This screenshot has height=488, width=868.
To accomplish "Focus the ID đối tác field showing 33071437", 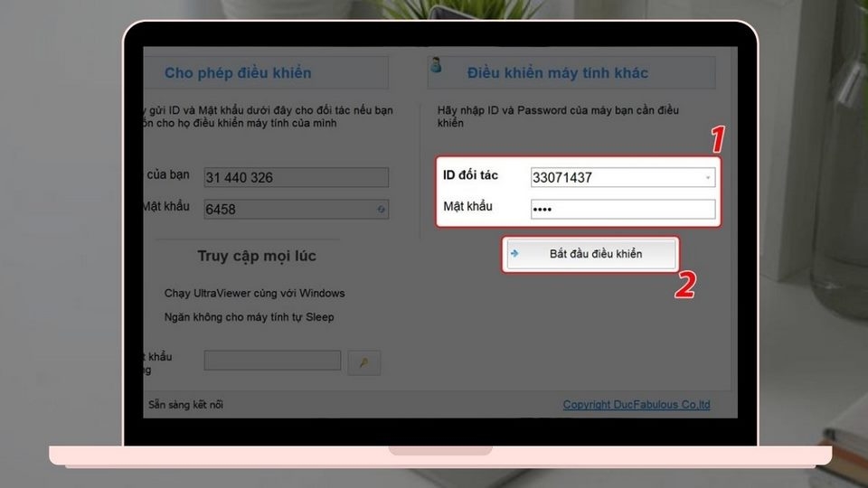I will (x=623, y=178).
